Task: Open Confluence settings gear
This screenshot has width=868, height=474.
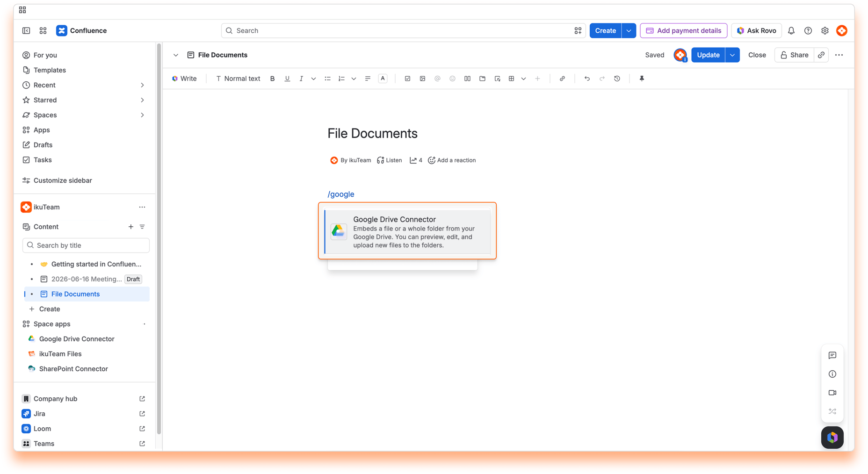Action: click(825, 30)
